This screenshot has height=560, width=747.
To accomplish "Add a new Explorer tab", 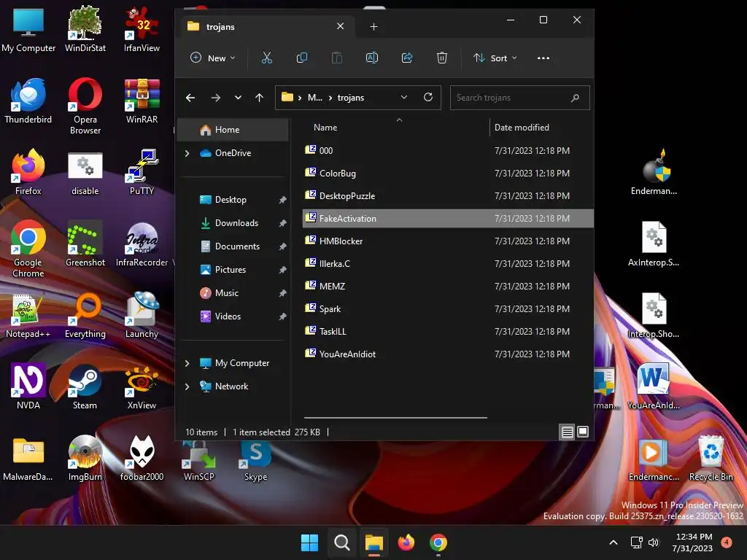I will [374, 27].
